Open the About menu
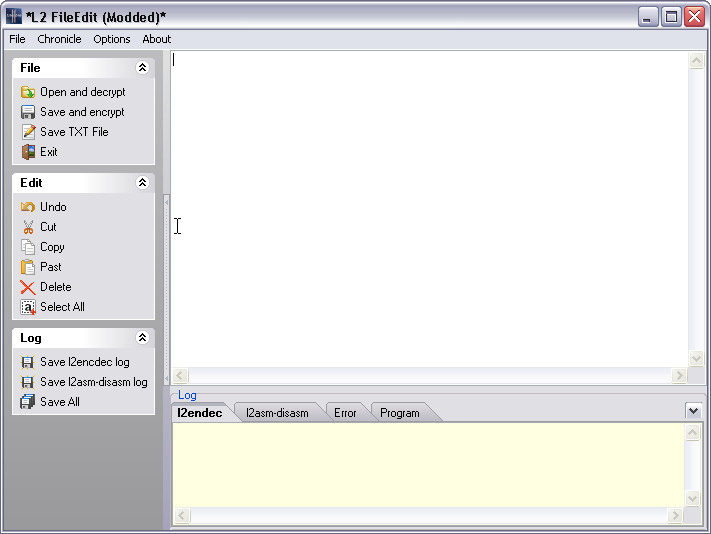Screen dimensions: 711x534 tap(156, 39)
